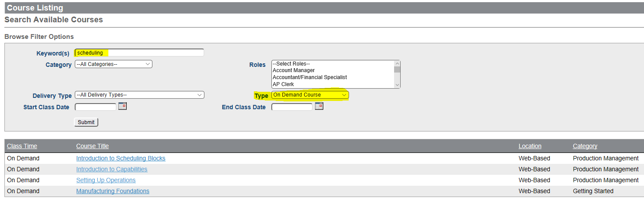Sort results by Category column
644x208 pixels.
[585, 146]
